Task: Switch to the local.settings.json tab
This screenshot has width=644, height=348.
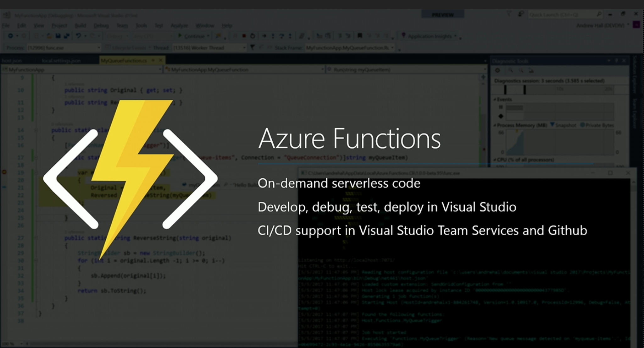Action: (61, 61)
